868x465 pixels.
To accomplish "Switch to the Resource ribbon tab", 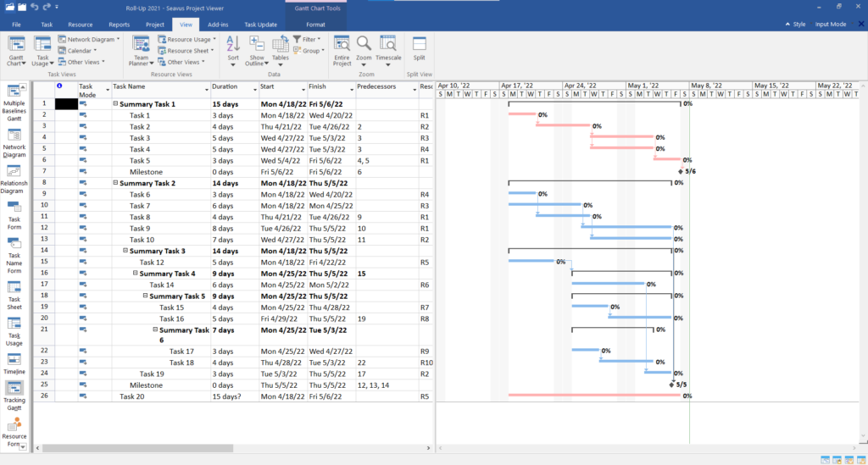I will coord(81,25).
